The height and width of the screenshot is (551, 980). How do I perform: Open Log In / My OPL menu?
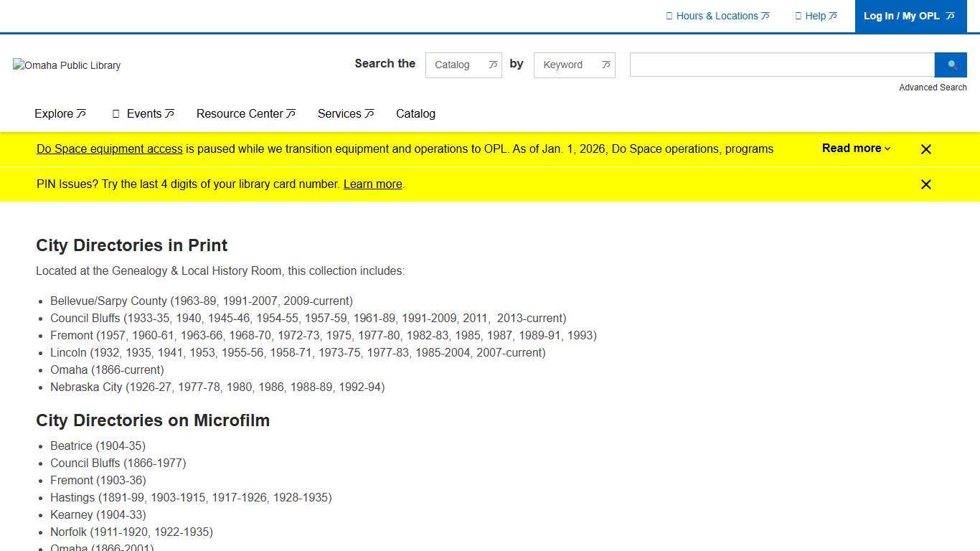[x=909, y=16]
